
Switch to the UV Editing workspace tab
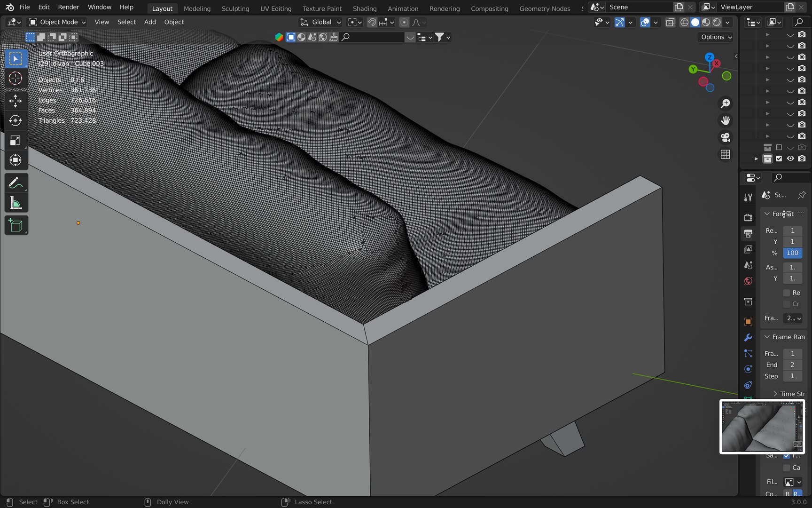276,8
